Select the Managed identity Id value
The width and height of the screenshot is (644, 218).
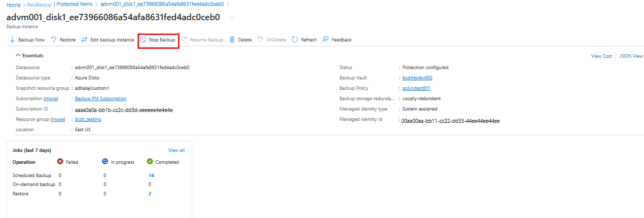click(451, 120)
